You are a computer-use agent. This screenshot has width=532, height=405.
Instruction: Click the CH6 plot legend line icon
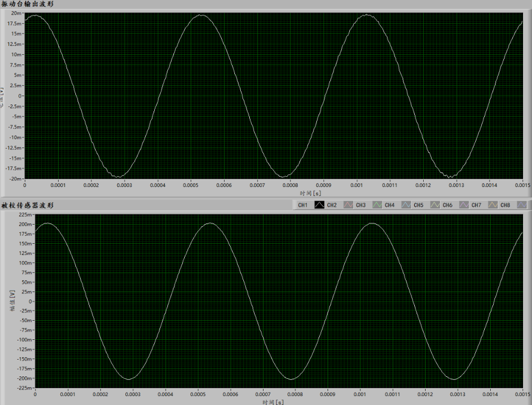tap(464, 205)
